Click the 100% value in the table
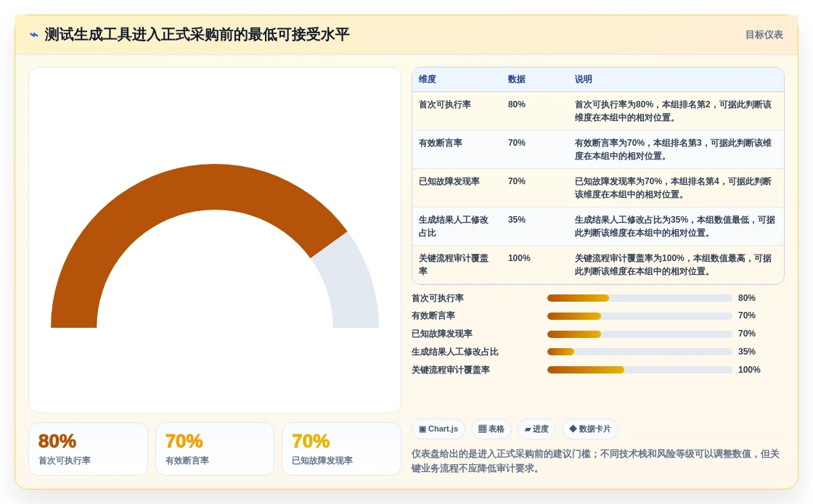The width and height of the screenshot is (813, 504). click(x=519, y=258)
